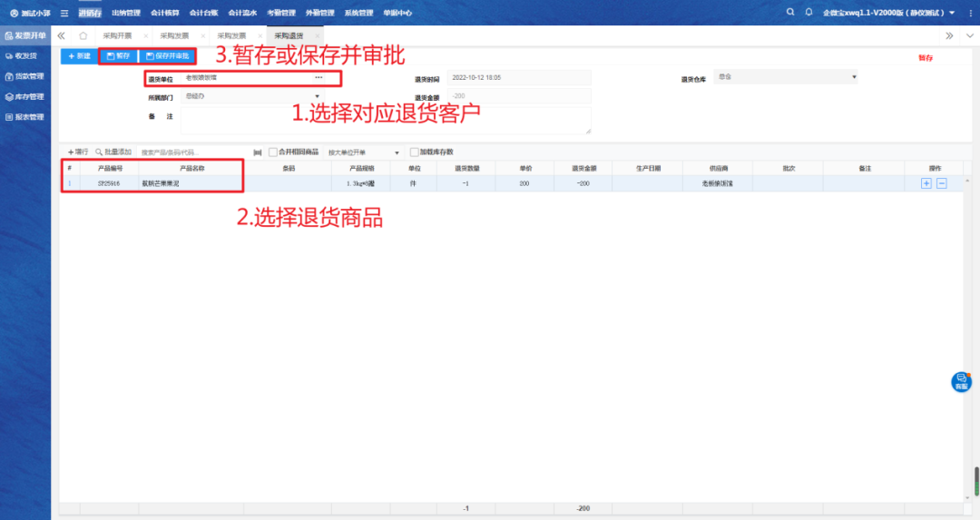Open the 会计核算 menu
This screenshot has height=520, width=980.
click(x=164, y=13)
